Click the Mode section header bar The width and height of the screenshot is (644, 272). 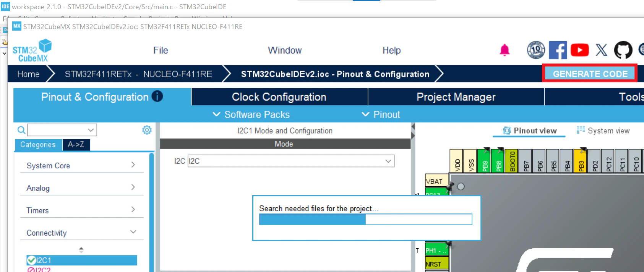coord(285,144)
